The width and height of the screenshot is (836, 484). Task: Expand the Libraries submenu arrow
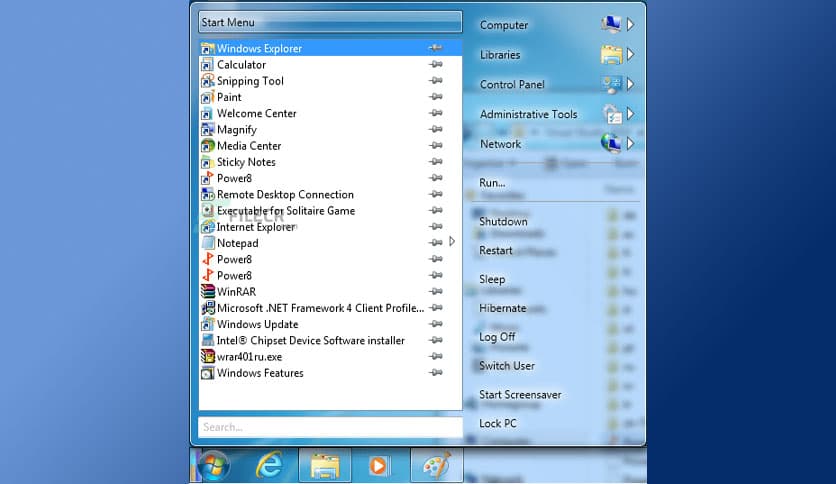(630, 54)
